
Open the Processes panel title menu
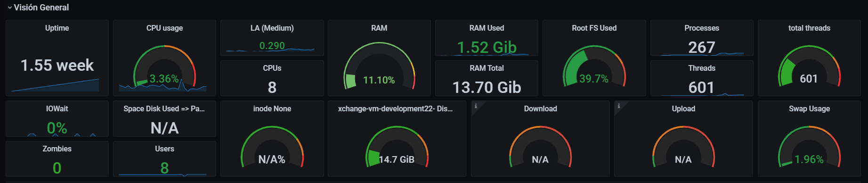(x=702, y=28)
